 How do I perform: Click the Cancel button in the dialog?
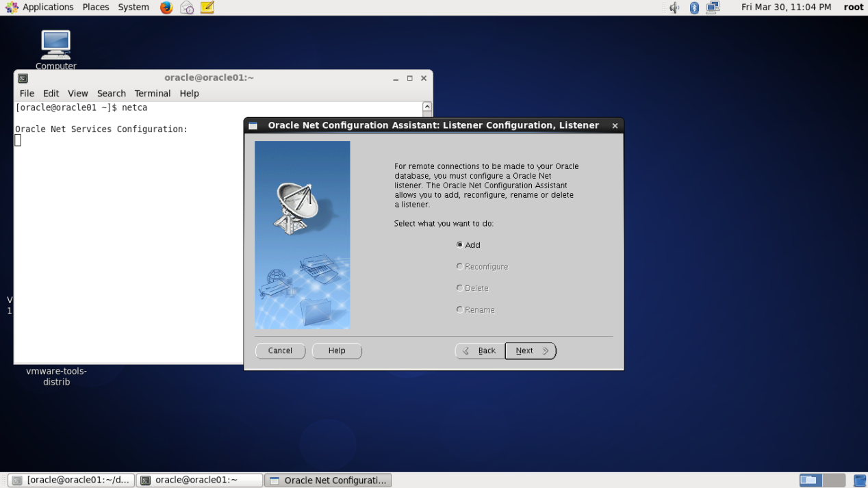point(280,350)
